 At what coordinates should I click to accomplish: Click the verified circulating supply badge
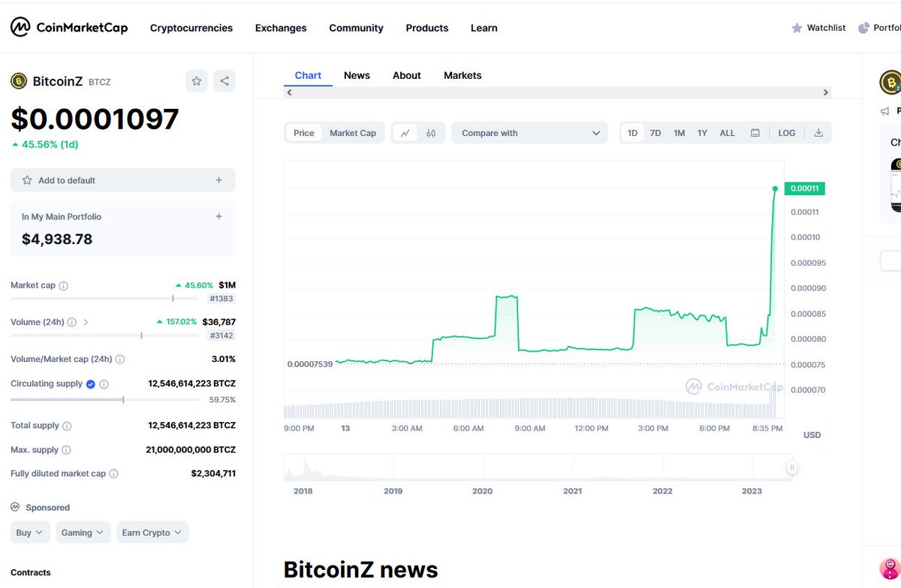pyautogui.click(x=91, y=384)
